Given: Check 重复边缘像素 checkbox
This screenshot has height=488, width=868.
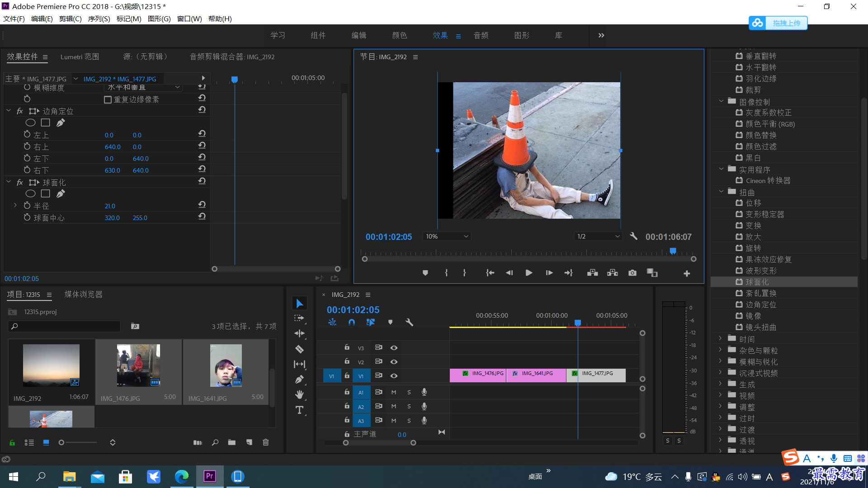Looking at the screenshot, I should coord(108,100).
